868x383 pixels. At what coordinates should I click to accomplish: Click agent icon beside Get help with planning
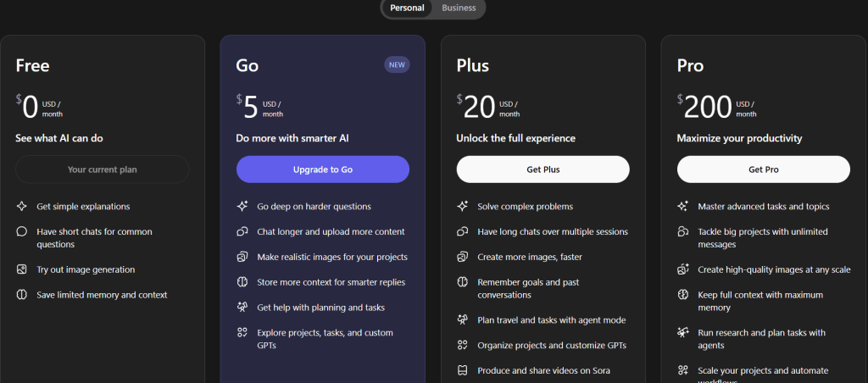pyautogui.click(x=242, y=308)
